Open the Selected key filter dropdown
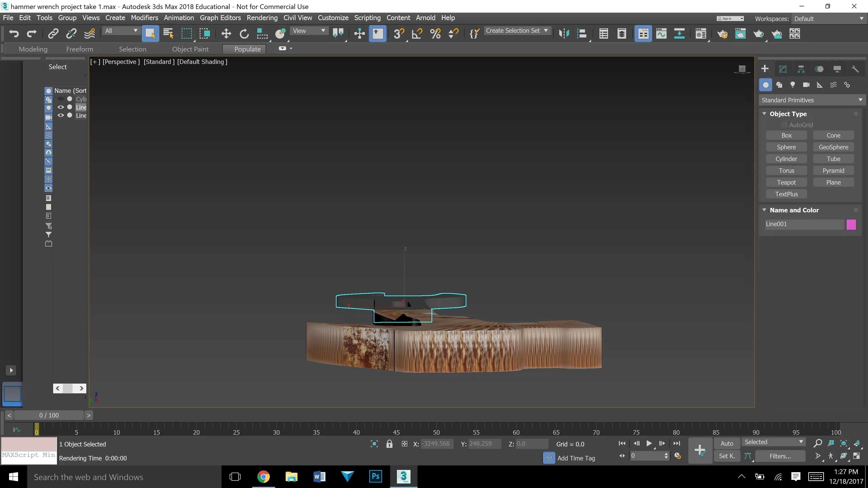 774,442
